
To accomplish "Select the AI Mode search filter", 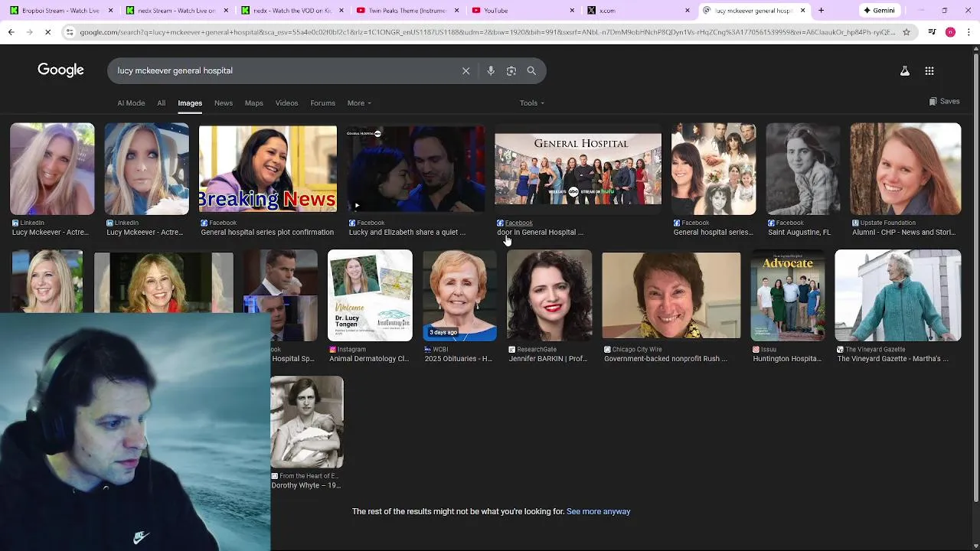I will click(131, 103).
